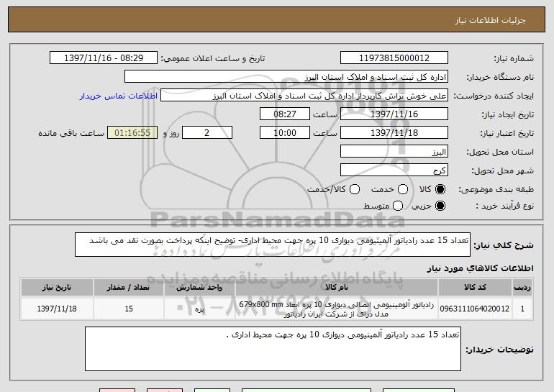Select the کالا radio button

pos(442,189)
